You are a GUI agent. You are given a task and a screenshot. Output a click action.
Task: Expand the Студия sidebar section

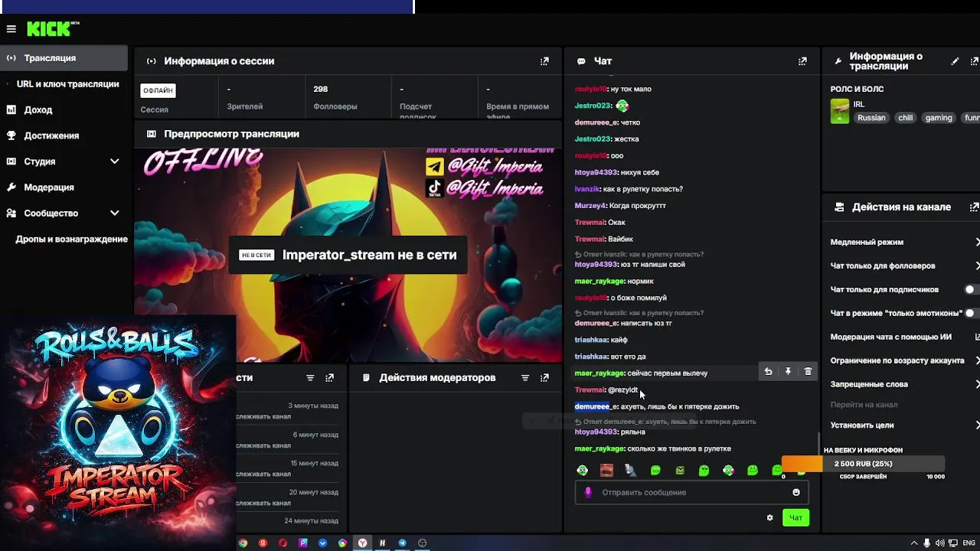[x=114, y=161]
